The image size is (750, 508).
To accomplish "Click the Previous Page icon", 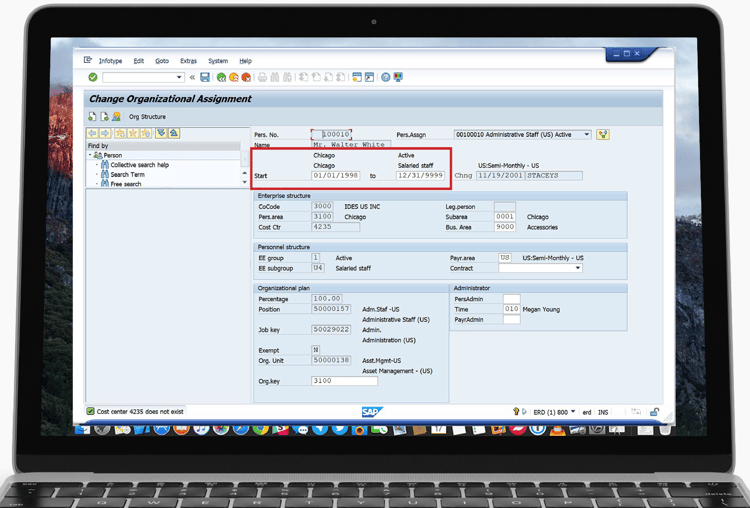I will [x=316, y=77].
